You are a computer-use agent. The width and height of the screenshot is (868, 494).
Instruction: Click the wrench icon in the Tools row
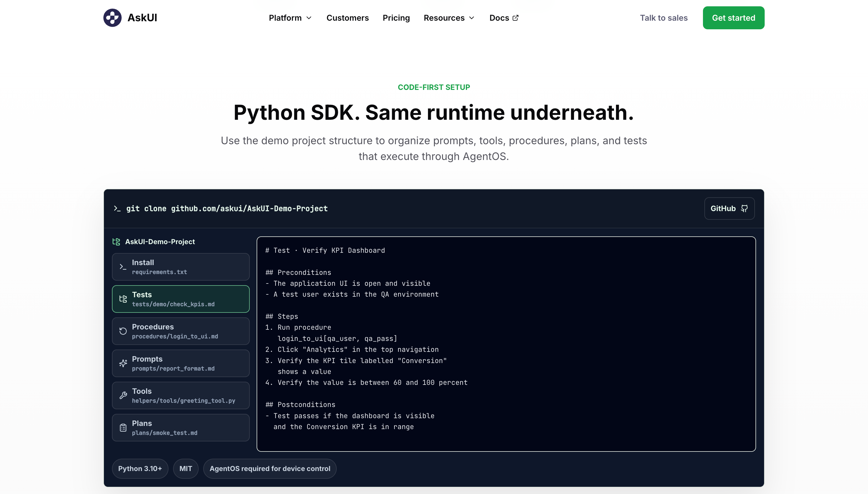(123, 395)
